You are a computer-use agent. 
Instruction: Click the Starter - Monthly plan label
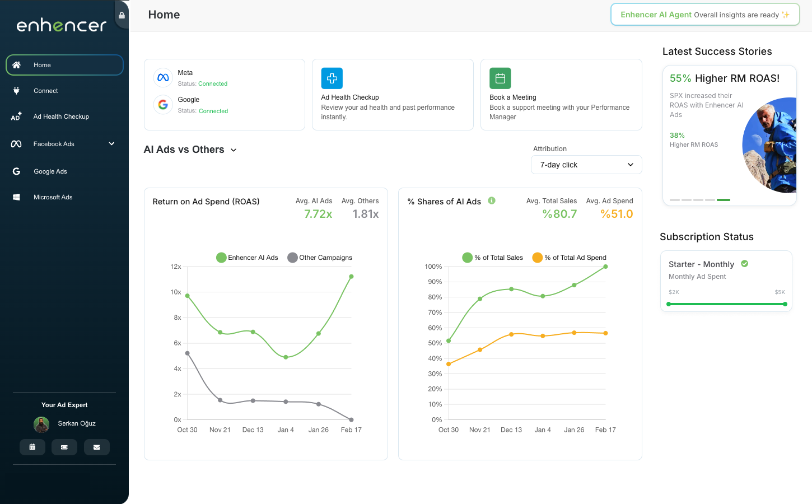click(x=701, y=264)
